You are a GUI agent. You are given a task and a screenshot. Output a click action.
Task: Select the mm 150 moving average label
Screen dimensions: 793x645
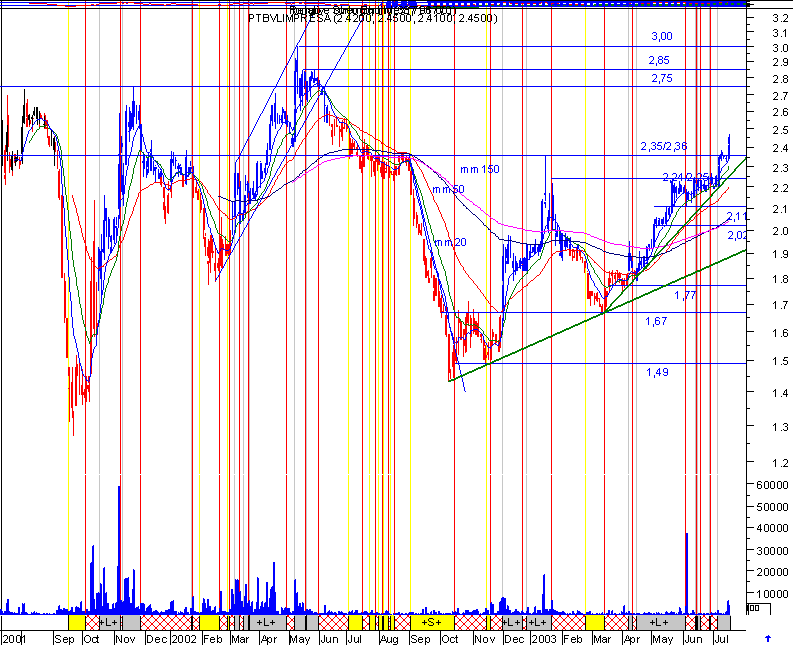point(479,169)
